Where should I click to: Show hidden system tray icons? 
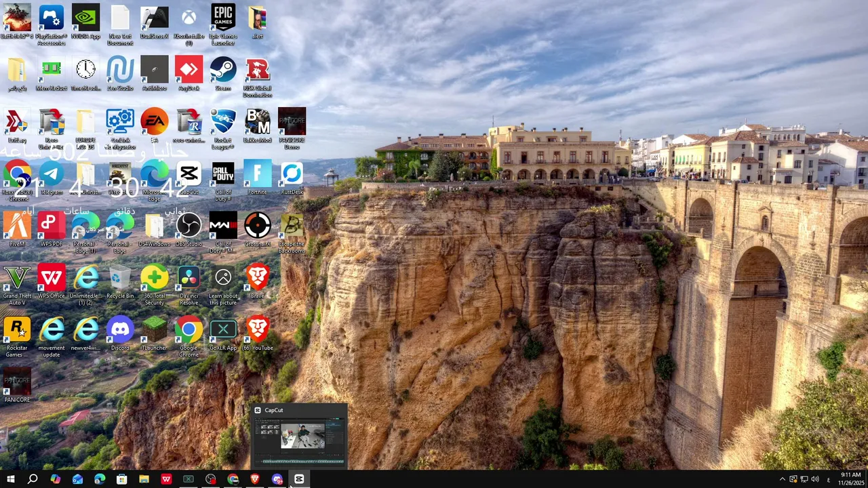pyautogui.click(x=782, y=479)
